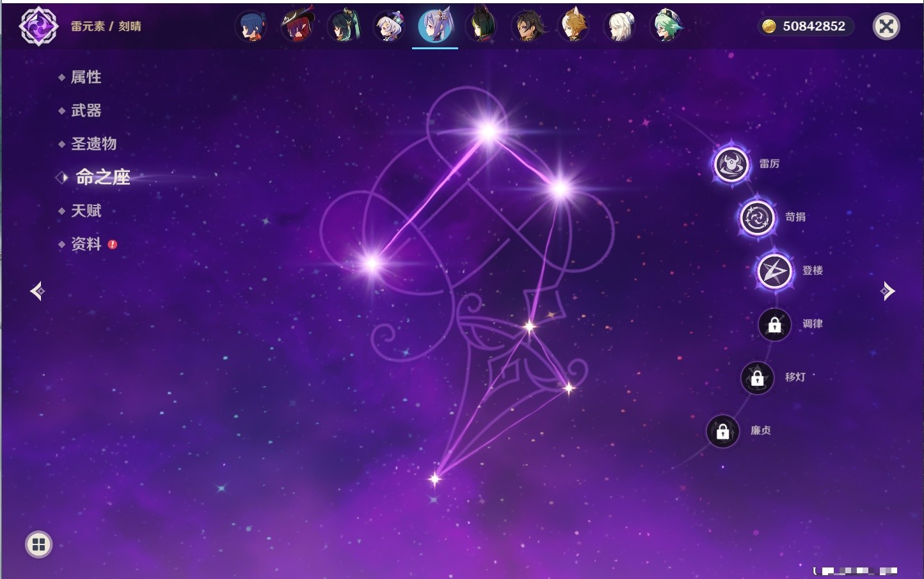Select the highlighted Keqing avatar
Image resolution: width=924 pixels, height=579 pixels.
[436, 26]
